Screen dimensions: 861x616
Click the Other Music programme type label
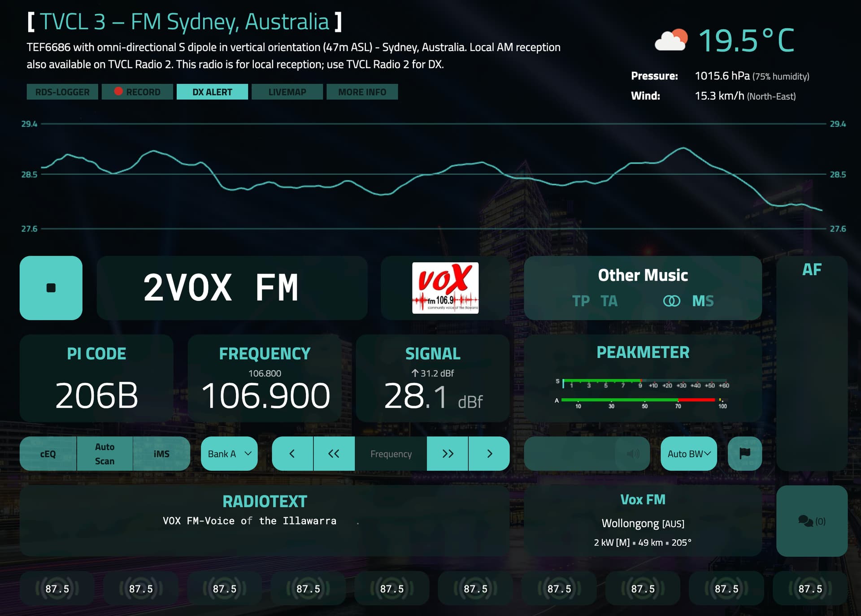click(643, 275)
